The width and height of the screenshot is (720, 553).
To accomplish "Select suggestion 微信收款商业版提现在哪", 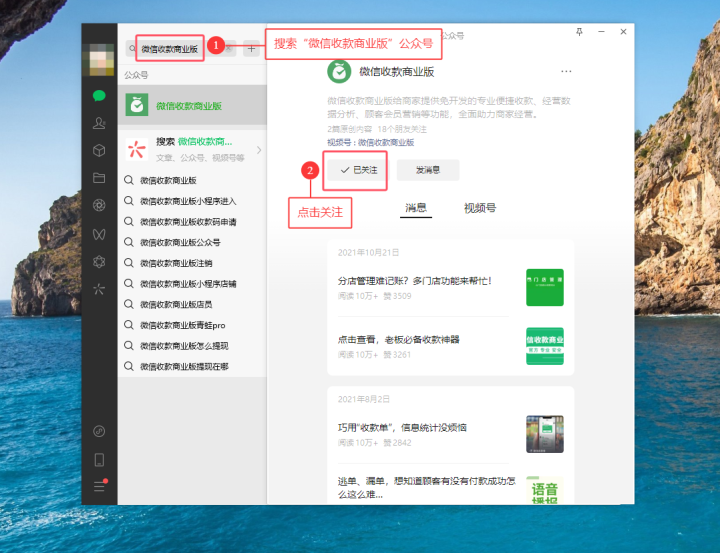I will tap(192, 367).
